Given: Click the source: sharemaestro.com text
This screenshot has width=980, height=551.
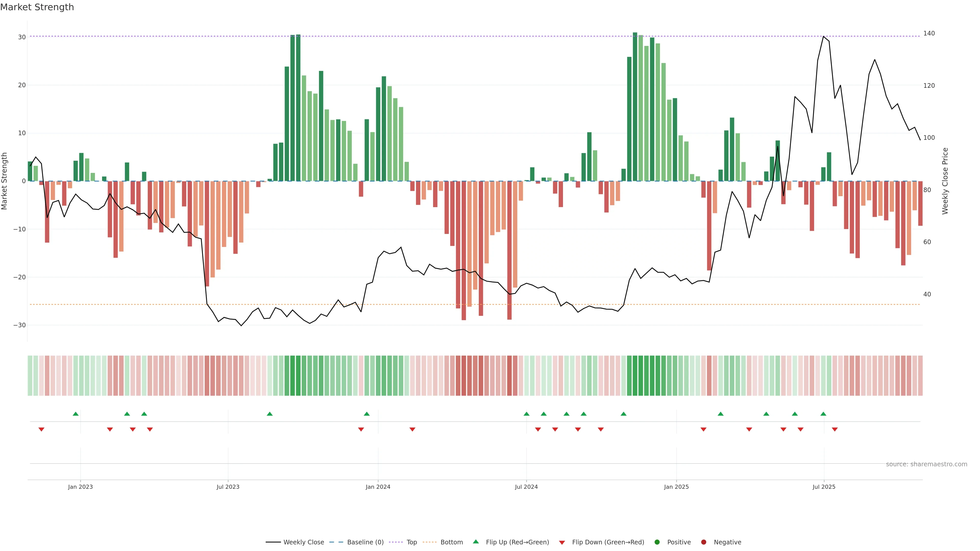Looking at the screenshot, I should pos(926,464).
